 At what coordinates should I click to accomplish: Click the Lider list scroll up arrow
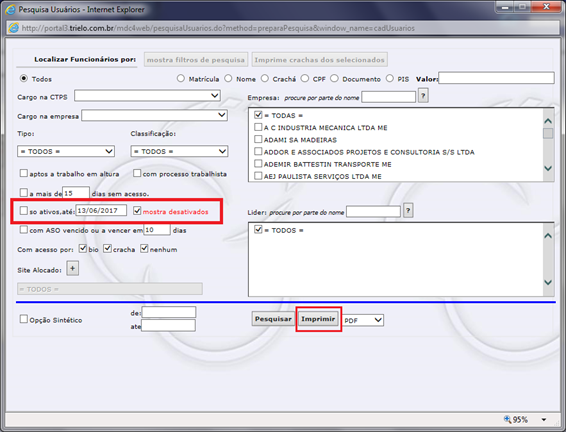coord(548,236)
